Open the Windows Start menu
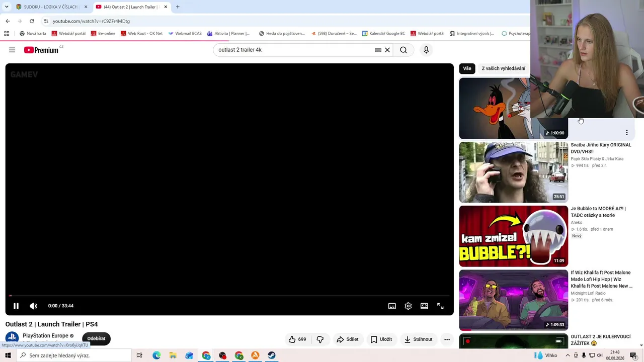Image resolution: width=644 pixels, height=362 pixels. click(8, 355)
